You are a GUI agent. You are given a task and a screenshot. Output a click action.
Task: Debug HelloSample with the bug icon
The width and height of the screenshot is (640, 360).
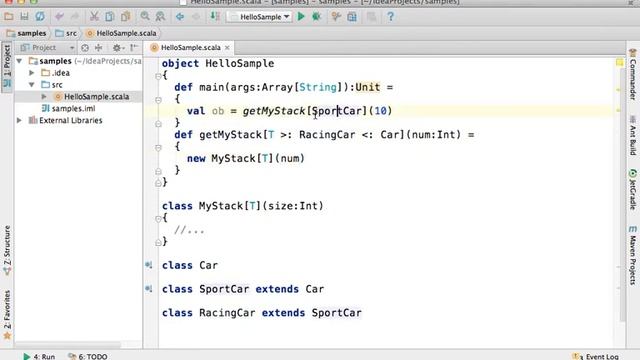[x=316, y=17]
